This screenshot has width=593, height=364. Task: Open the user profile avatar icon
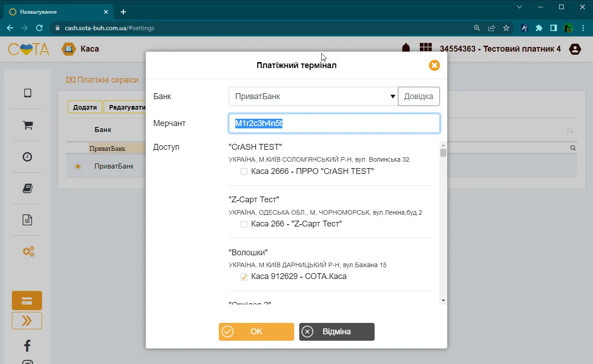pyautogui.click(x=575, y=49)
